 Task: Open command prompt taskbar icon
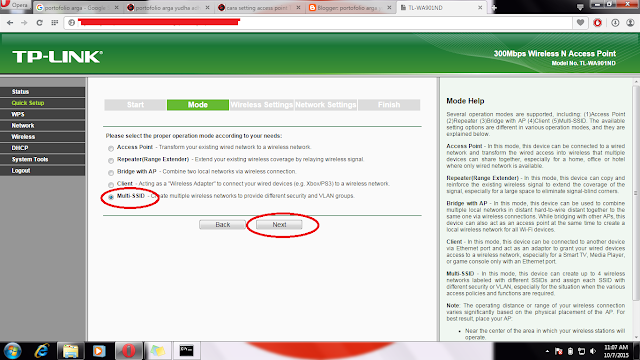click(186, 351)
